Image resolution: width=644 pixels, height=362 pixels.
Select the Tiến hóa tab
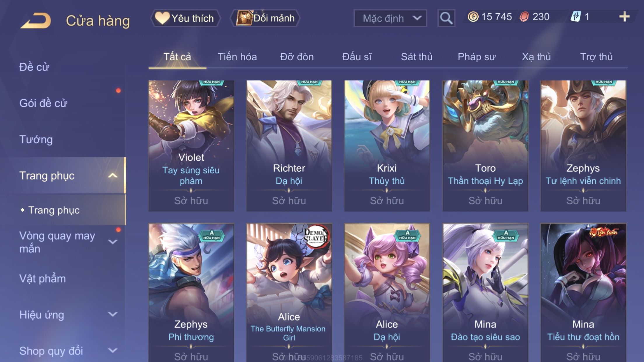click(237, 57)
